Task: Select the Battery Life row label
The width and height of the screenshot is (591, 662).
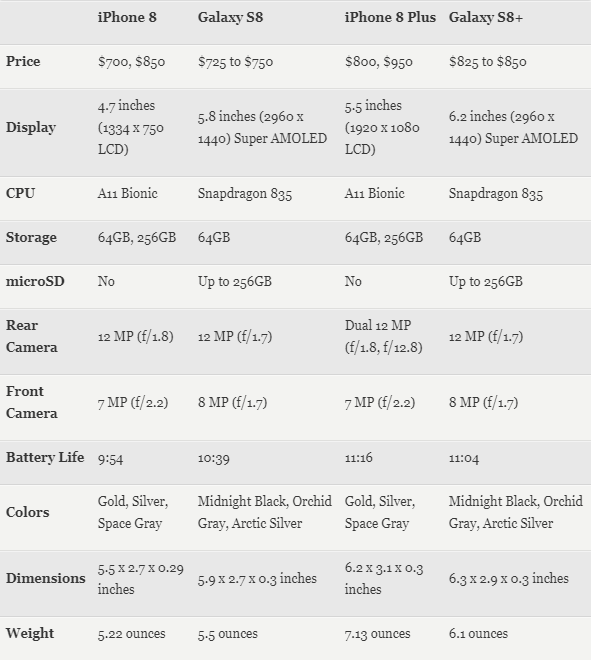Action: pos(45,457)
